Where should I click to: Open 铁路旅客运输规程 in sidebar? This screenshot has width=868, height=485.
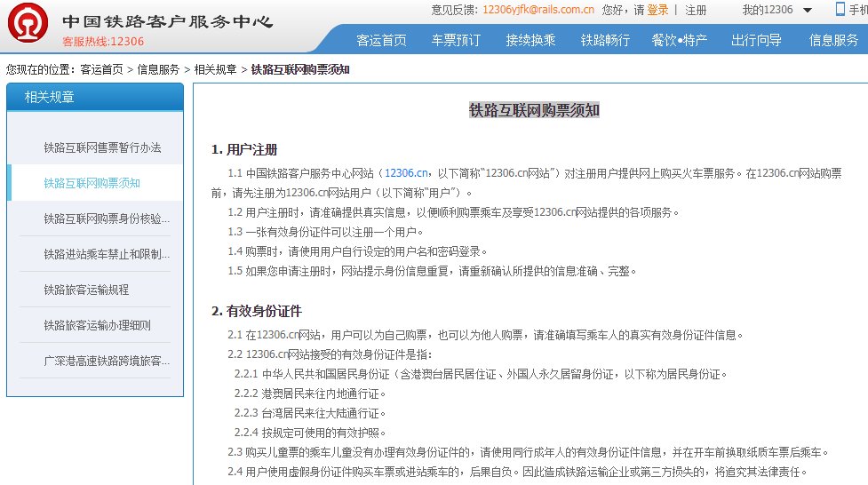pos(86,290)
